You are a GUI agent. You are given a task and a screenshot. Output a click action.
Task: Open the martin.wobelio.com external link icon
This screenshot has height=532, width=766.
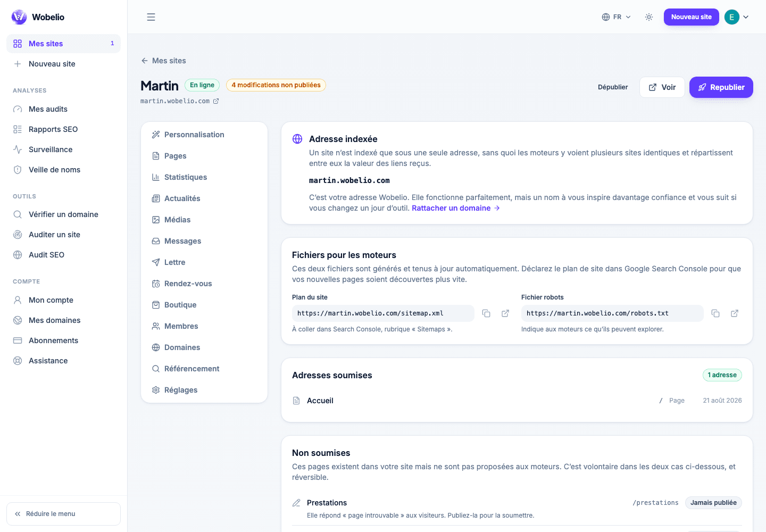[x=216, y=101]
